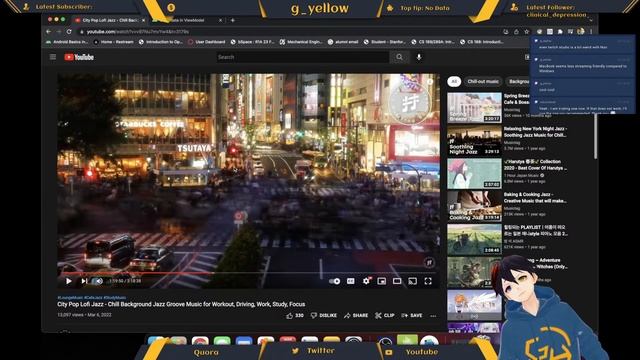Click the video title City Pop Lofi Jazz
This screenshot has height=360, width=640.
click(x=181, y=304)
